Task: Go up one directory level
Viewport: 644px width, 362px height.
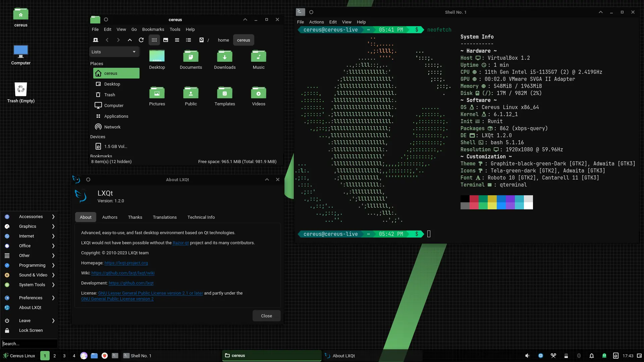Action: click(130, 40)
